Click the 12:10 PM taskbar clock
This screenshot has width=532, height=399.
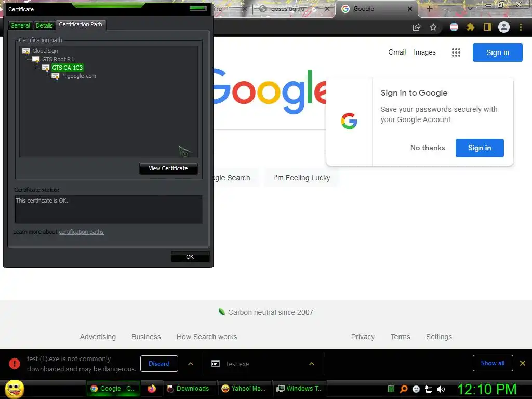[x=487, y=389]
